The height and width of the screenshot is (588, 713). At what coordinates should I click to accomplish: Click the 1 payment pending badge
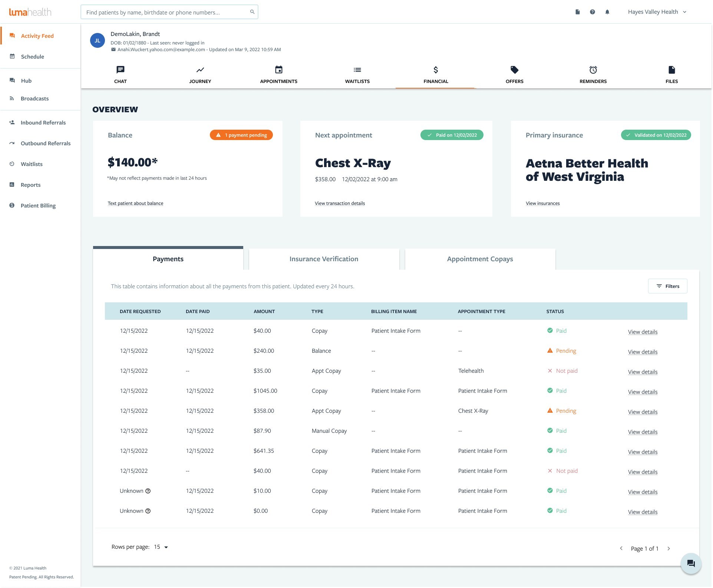(241, 135)
